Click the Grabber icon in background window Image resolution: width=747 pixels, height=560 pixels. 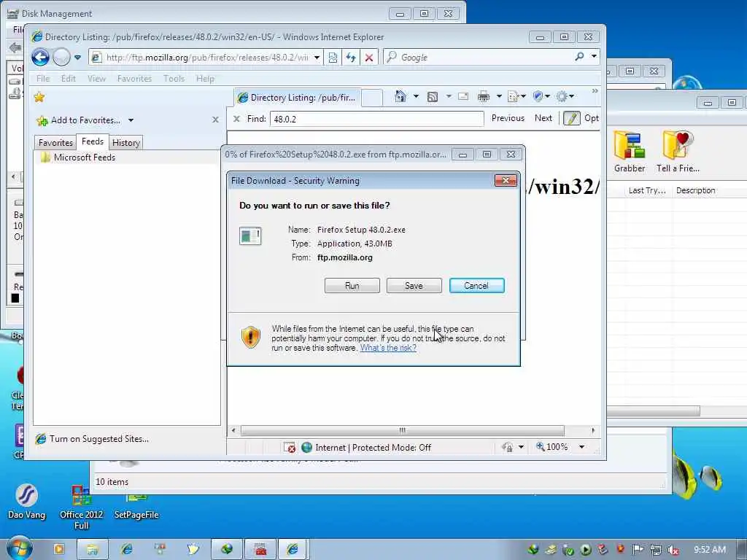coord(630,152)
